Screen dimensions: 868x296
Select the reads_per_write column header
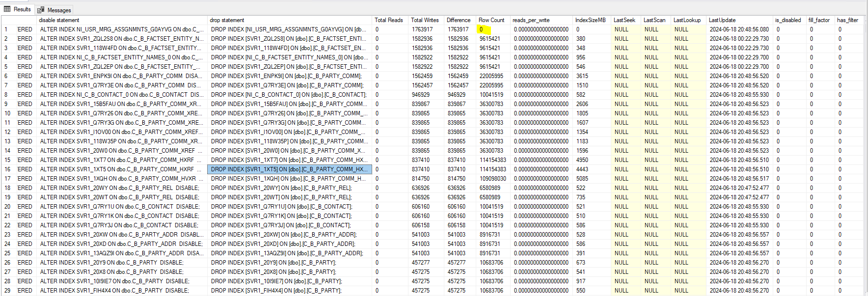point(542,20)
